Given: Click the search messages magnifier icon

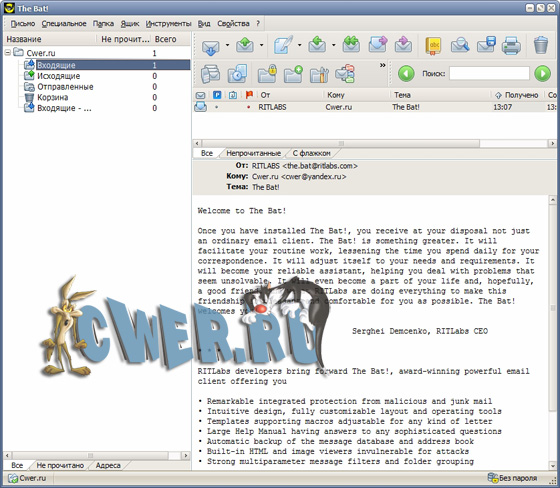Looking at the screenshot, I should tap(460, 46).
